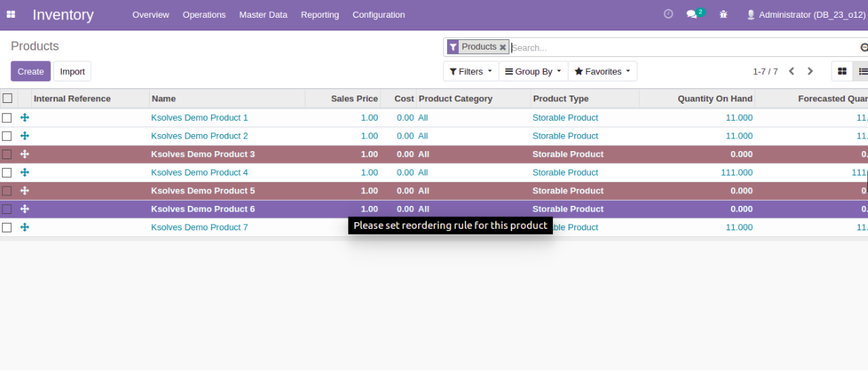868x371 pixels.
Task: Check the box for Ksolves Demo Product 1
Action: [7, 118]
